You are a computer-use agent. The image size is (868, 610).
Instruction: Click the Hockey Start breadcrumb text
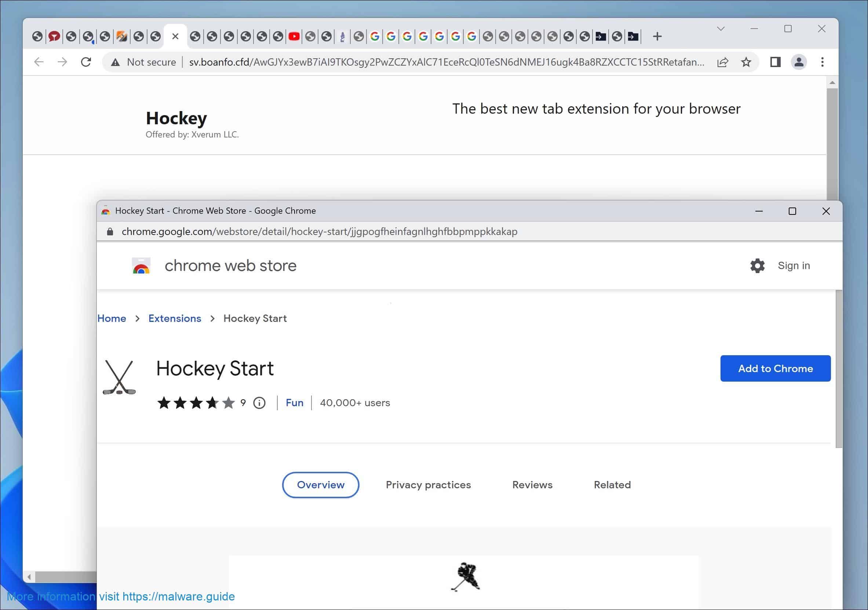click(255, 319)
